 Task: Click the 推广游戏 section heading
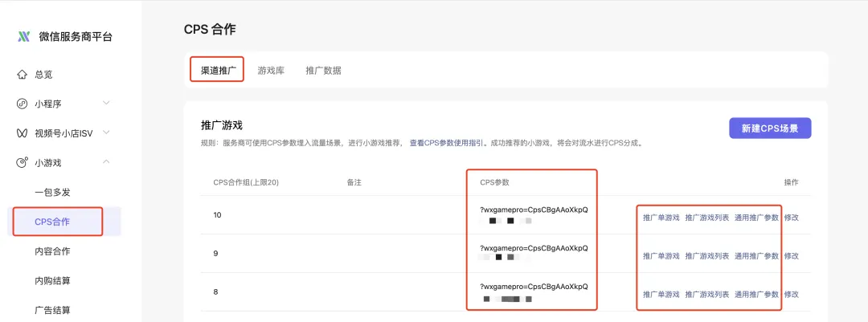(222, 125)
